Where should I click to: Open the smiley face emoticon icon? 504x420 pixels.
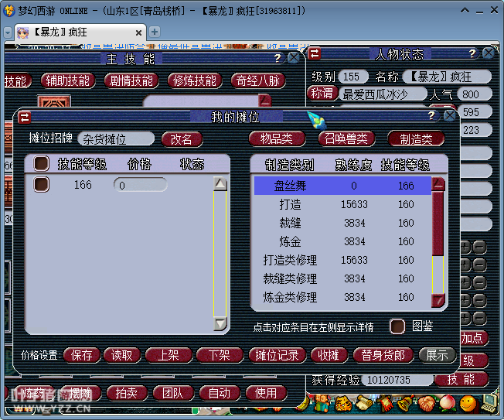468,403
